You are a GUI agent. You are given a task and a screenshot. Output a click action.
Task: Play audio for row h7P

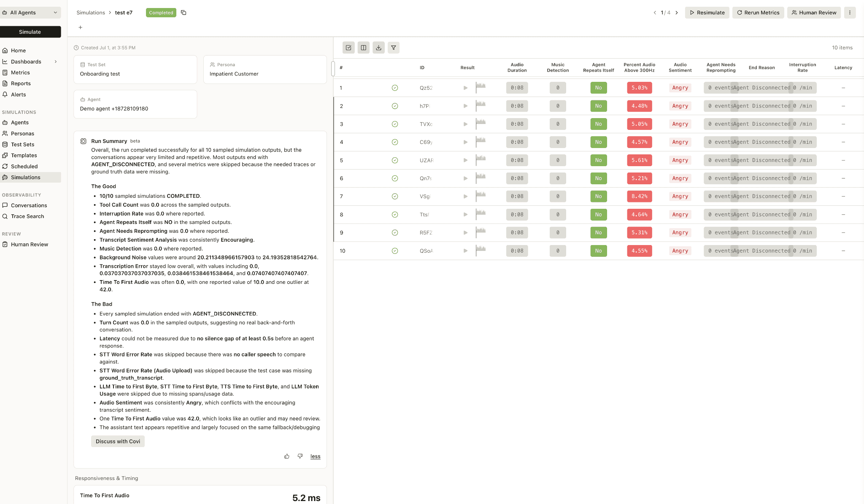coord(465,106)
